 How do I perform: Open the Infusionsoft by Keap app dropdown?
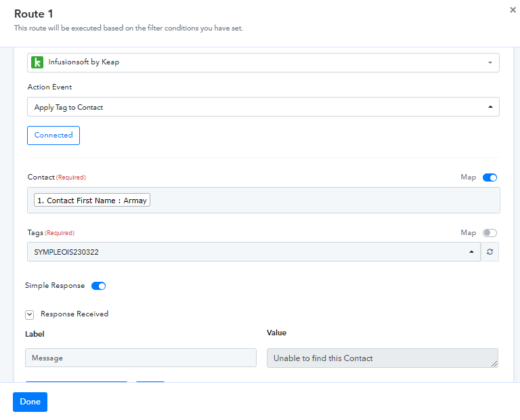pyautogui.click(x=263, y=62)
